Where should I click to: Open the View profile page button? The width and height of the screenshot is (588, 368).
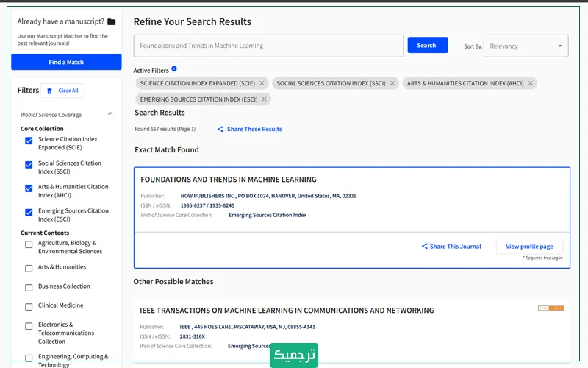[x=529, y=247]
